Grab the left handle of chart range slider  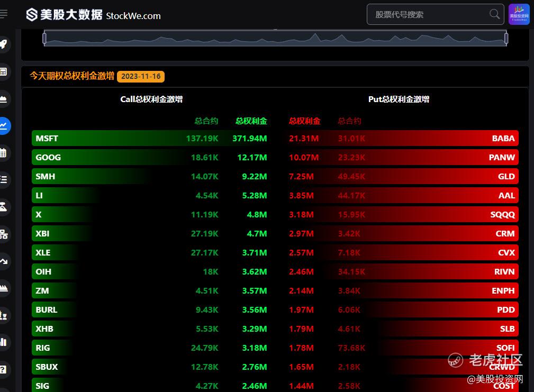click(x=44, y=38)
